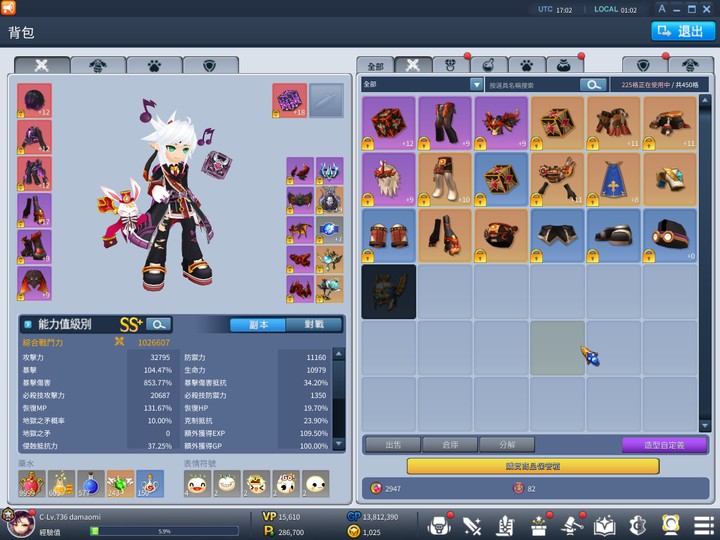The width and height of the screenshot is (720, 540).
Task: Click the blue potion 577 slot
Action: [x=91, y=484]
